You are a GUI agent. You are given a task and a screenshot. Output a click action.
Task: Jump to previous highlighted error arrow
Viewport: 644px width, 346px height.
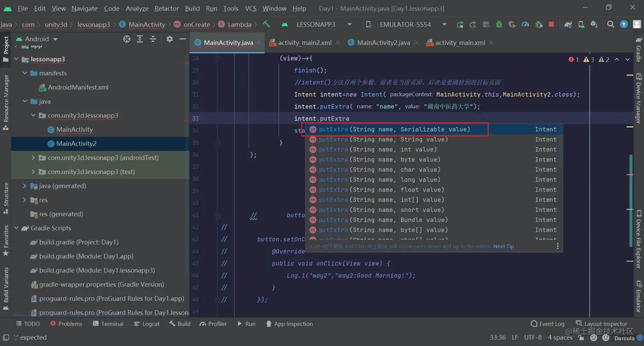pyautogui.click(x=617, y=60)
